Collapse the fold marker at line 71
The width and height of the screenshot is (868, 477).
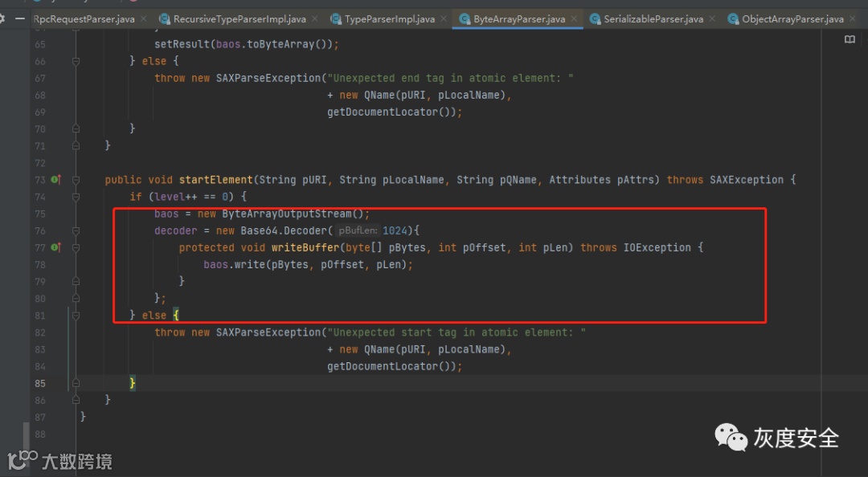tap(76, 145)
